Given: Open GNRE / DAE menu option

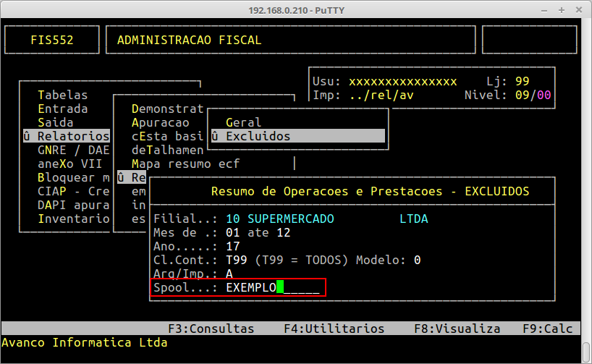Looking at the screenshot, I should (72, 150).
